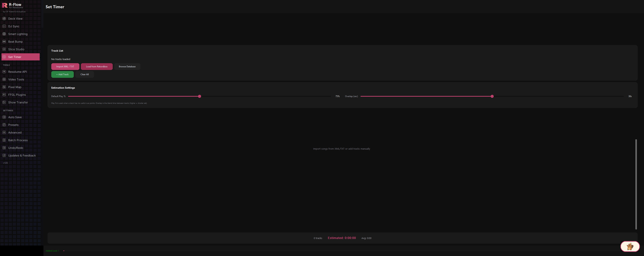Image resolution: width=644 pixels, height=256 pixels.
Task: Click the Resolume API sidebar icon
Action: pos(4,72)
